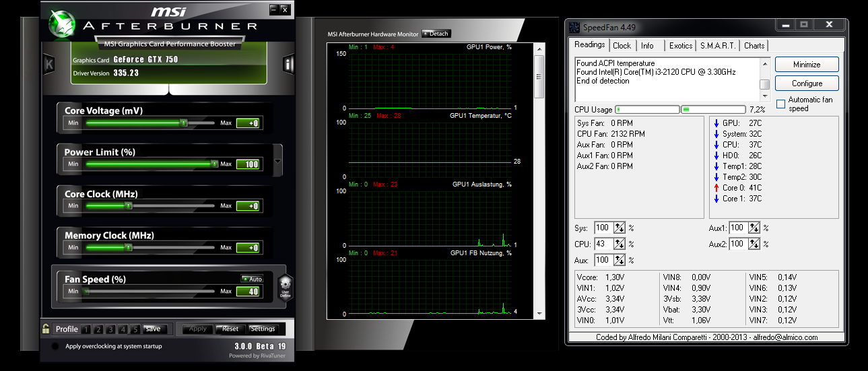
Task: Toggle Apply overclocking at system startup
Action: (x=56, y=346)
